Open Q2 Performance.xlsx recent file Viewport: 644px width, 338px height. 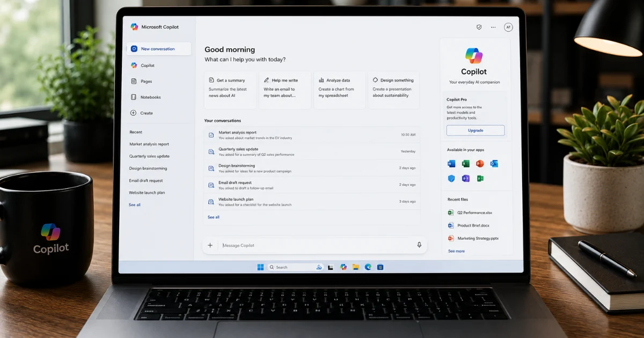pyautogui.click(x=470, y=213)
